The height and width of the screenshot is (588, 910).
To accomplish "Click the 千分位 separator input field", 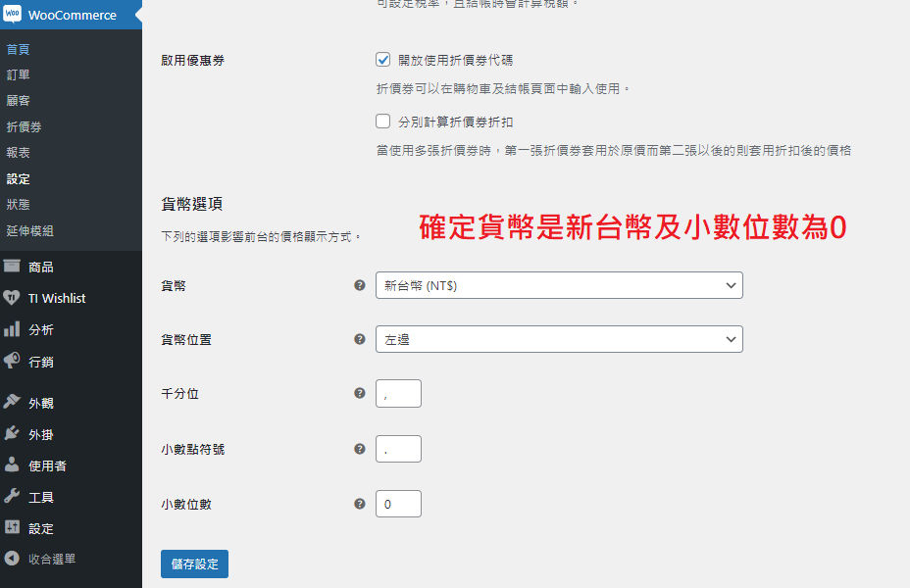I will click(398, 394).
